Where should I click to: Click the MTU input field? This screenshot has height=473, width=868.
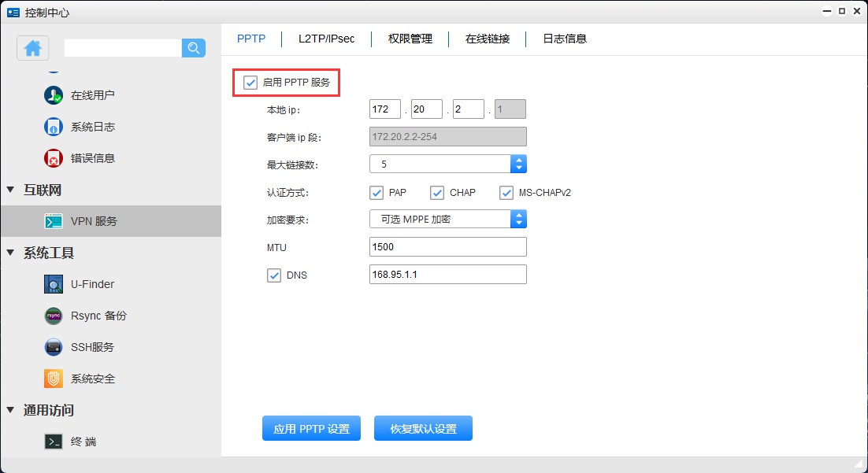[x=447, y=246]
